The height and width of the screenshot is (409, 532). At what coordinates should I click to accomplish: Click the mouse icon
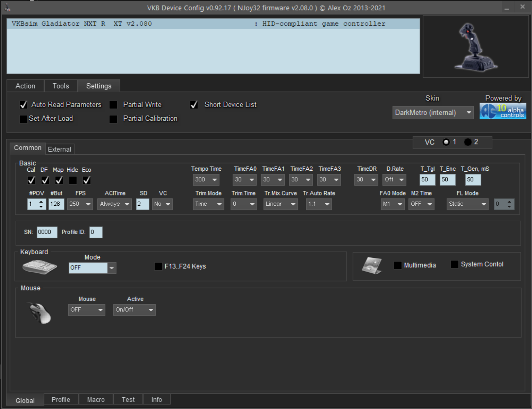40,313
